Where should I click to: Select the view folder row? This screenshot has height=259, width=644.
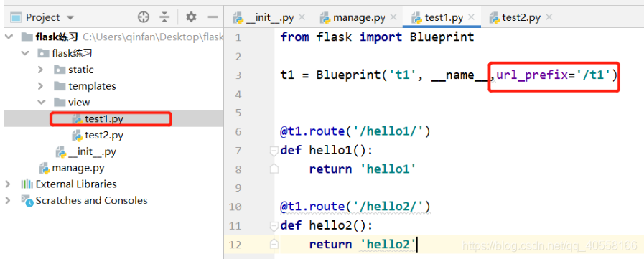(79, 102)
